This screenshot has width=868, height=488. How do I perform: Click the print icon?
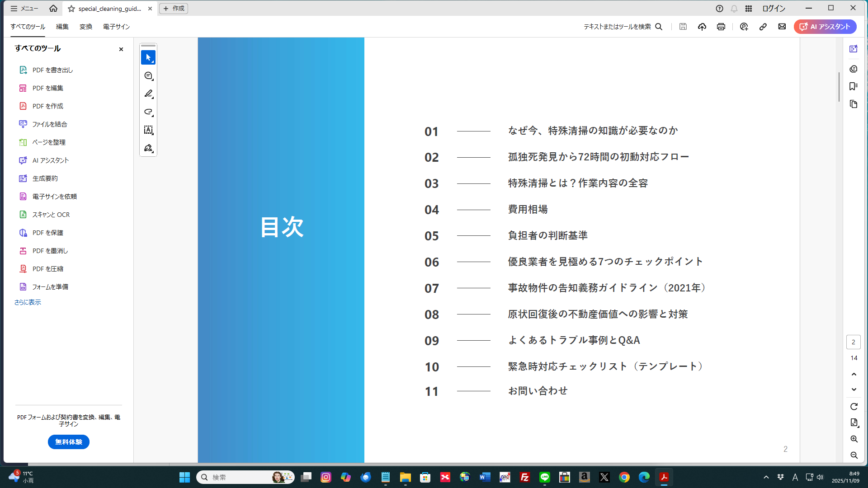point(721,27)
